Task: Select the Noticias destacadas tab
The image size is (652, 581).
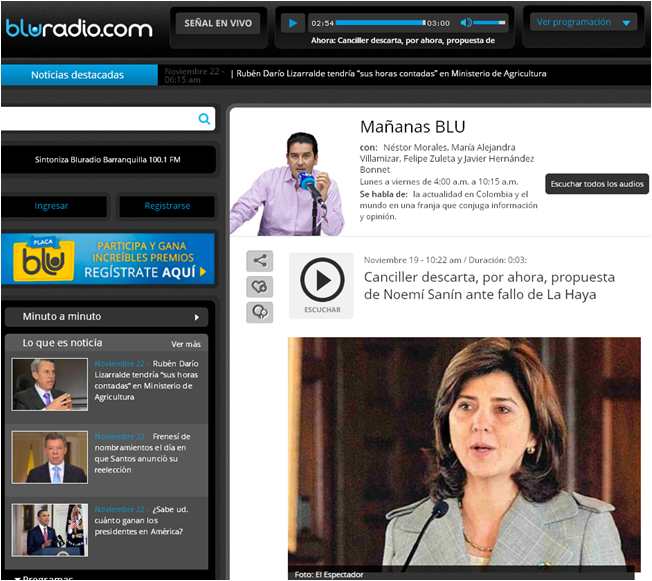Action: click(78, 75)
